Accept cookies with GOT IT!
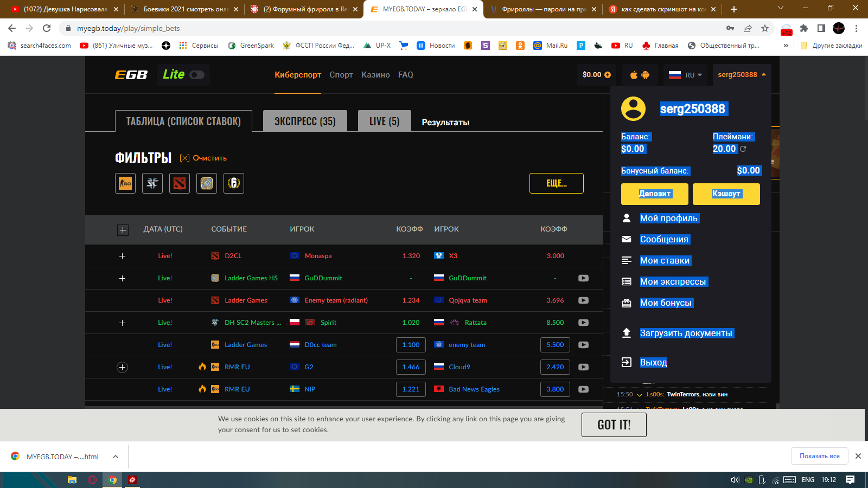Viewport: 868px width, 488px height. [614, 425]
